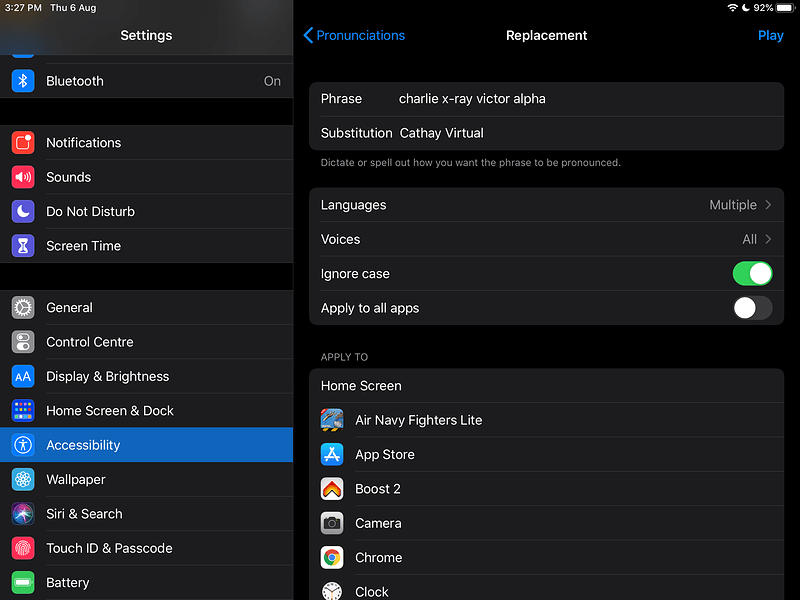Image resolution: width=800 pixels, height=600 pixels.
Task: Enable the Apply to all apps switch
Action: (753, 308)
